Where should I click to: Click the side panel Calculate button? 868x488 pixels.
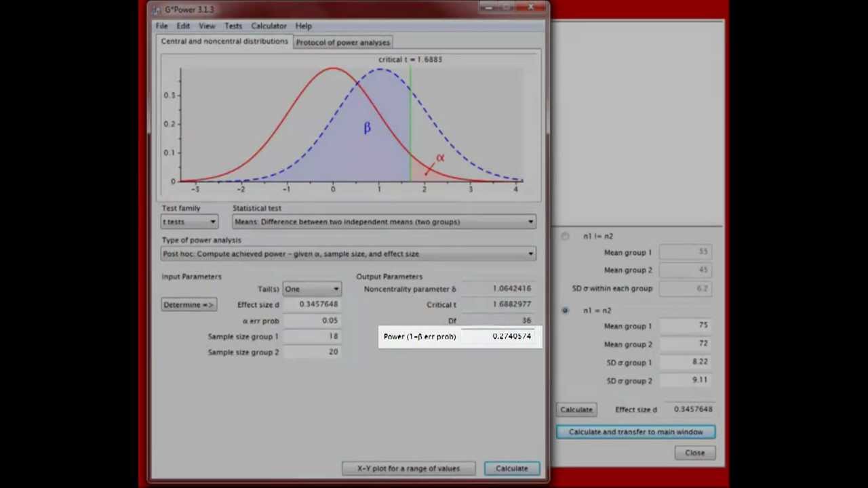point(576,409)
